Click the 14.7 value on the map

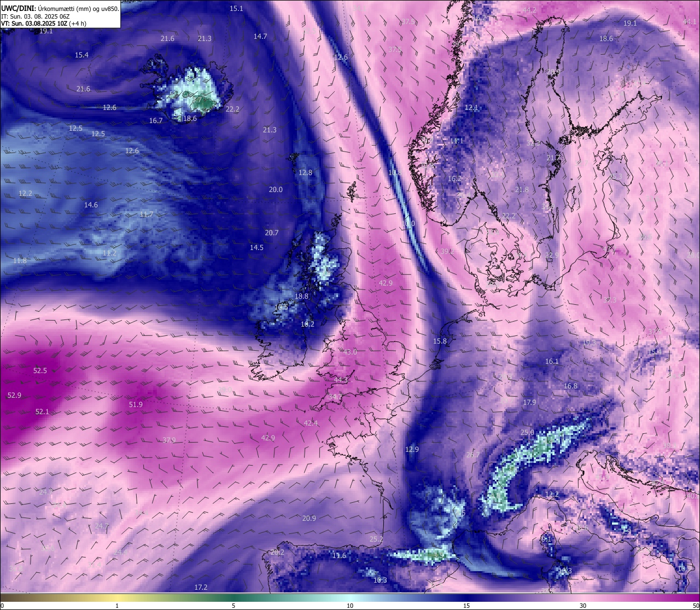tap(260, 36)
